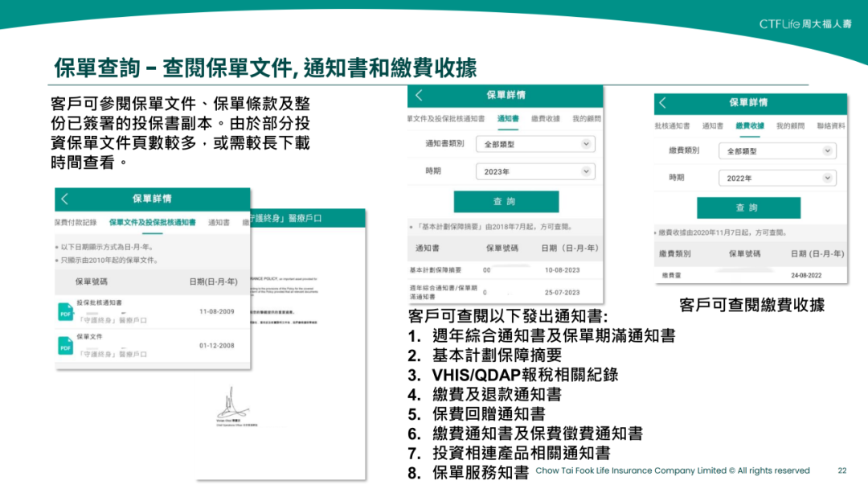Viewport: 868px width, 489px height.
Task: Click the 25-07-2023 date cell
Action: pyautogui.click(x=563, y=293)
